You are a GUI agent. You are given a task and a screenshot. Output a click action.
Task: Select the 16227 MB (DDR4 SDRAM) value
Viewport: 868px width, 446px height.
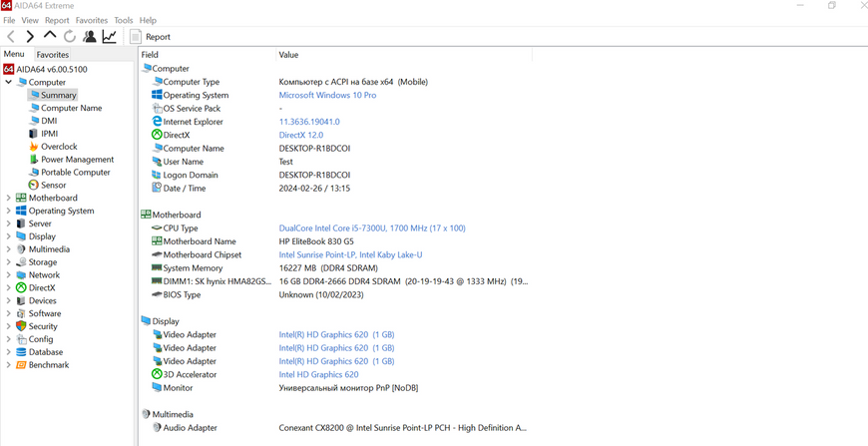click(328, 267)
